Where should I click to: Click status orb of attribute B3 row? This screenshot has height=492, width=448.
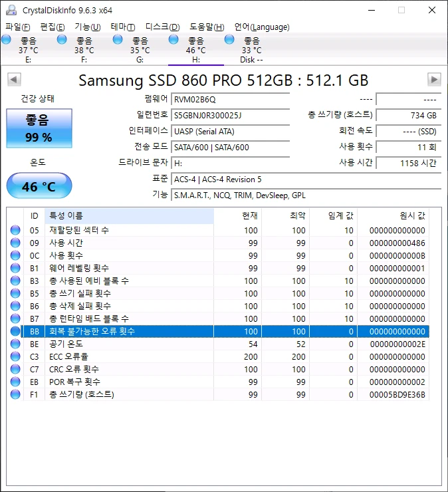(x=15, y=281)
